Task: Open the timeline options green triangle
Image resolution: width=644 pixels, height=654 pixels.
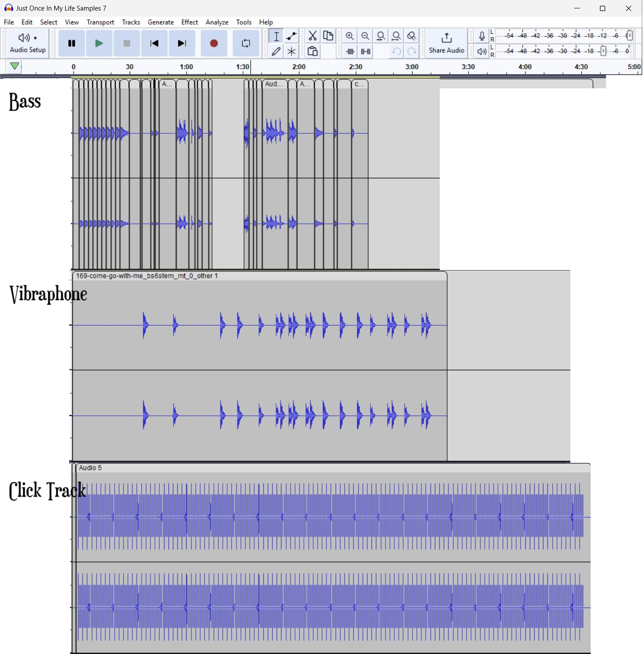Action: 15,66
